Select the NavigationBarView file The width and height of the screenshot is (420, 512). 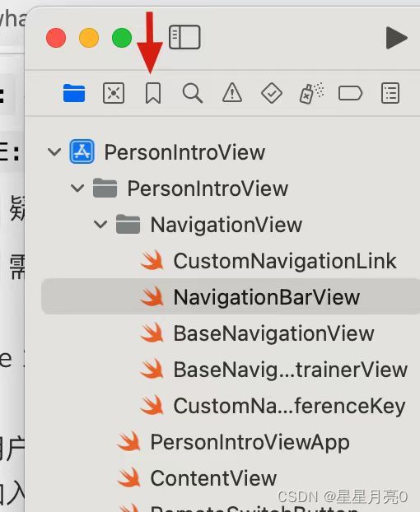(x=231, y=296)
